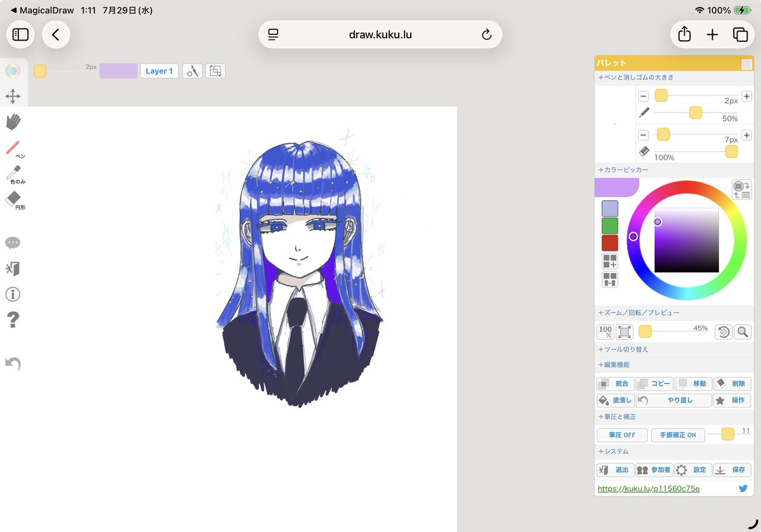Viewport: 761px width, 532px height.
Task: Collapse the ズーム／回転／プレビュー section
Action: click(639, 312)
